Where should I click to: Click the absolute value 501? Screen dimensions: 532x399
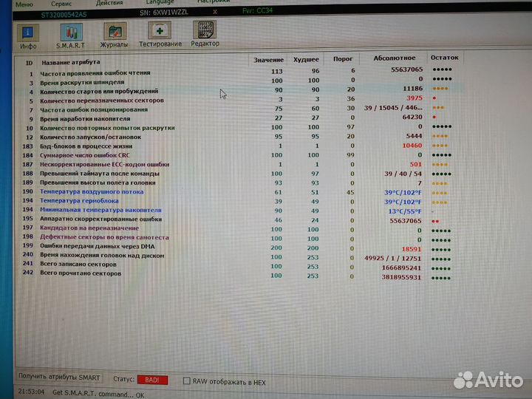(x=415, y=165)
